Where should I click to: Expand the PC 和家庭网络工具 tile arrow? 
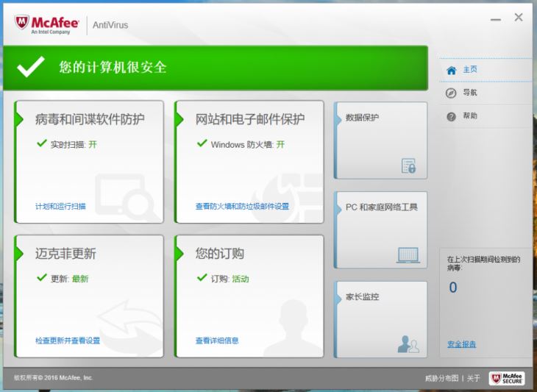[x=339, y=209]
